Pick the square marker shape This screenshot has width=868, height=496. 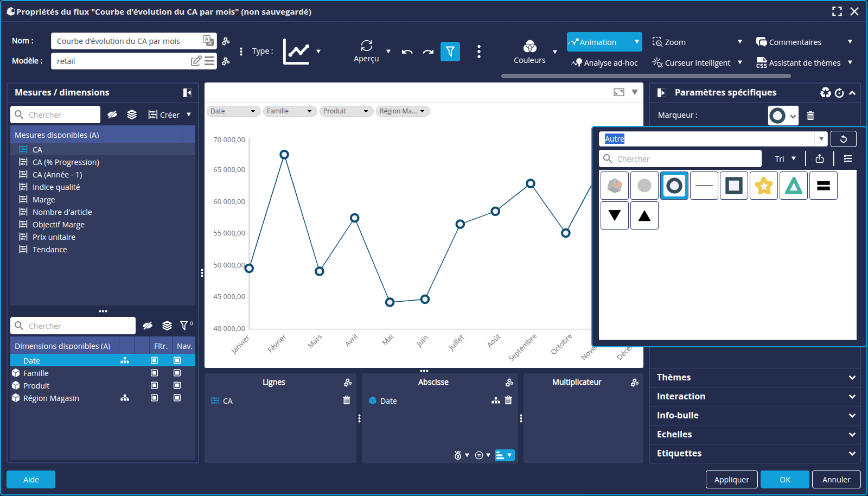(733, 186)
